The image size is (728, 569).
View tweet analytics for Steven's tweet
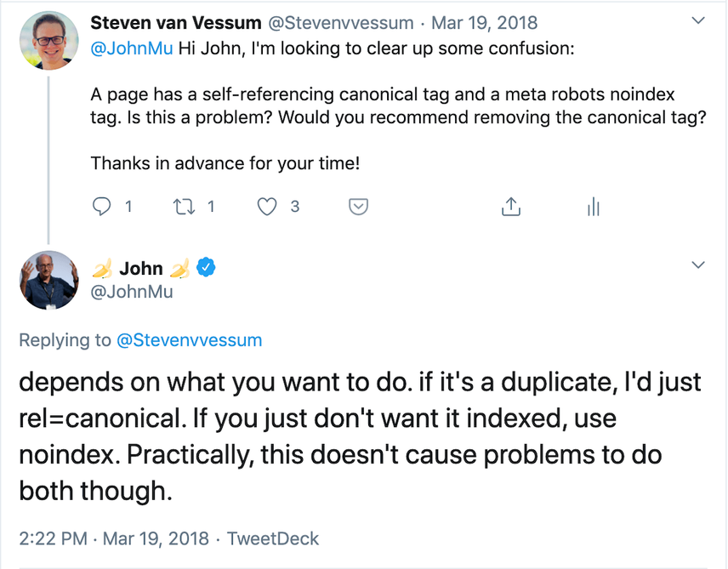tap(593, 206)
